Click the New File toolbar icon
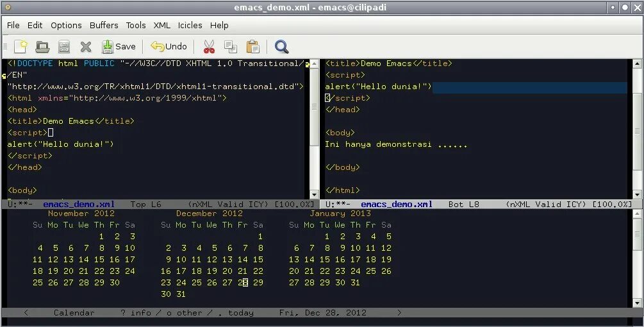 click(x=21, y=46)
